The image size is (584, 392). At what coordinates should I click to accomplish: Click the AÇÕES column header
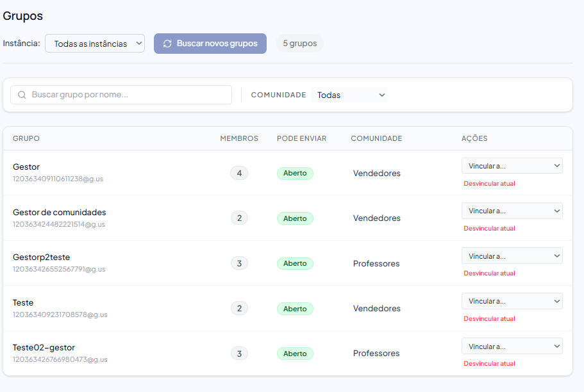click(x=474, y=138)
